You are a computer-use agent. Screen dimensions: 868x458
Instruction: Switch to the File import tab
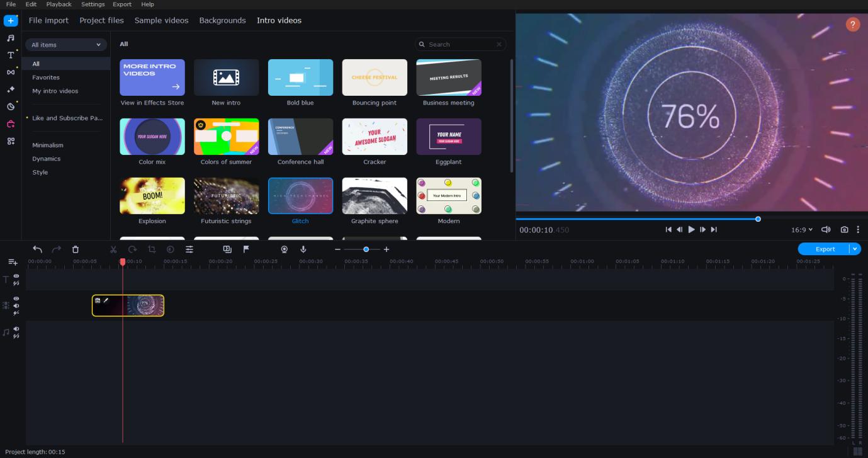[x=48, y=20]
